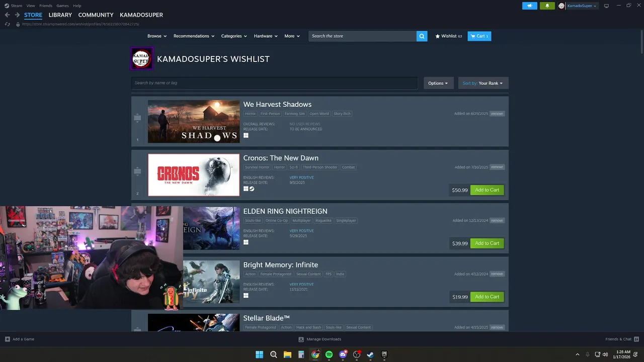The height and width of the screenshot is (362, 644).
Task: Click the 'Search the store' field
Action: (362, 36)
